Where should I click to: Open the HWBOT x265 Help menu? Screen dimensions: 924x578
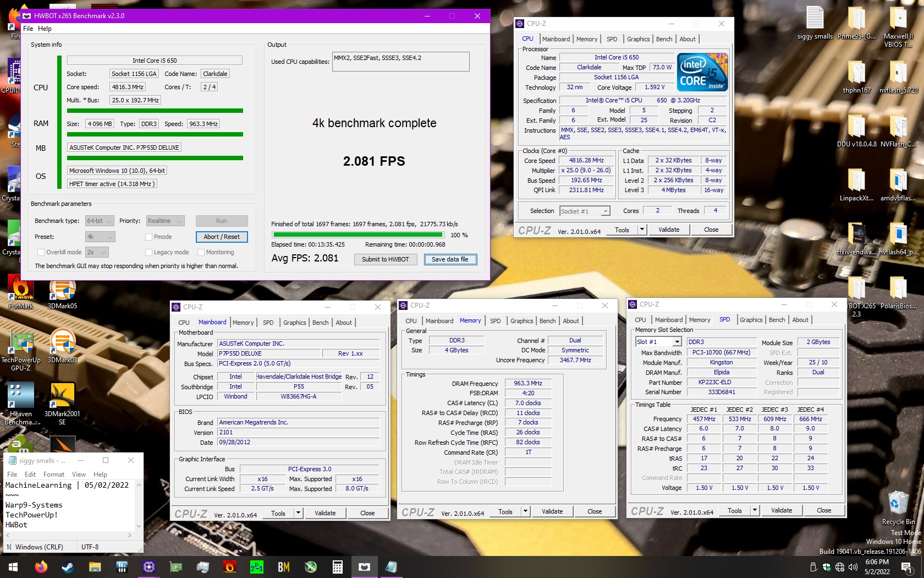point(45,29)
